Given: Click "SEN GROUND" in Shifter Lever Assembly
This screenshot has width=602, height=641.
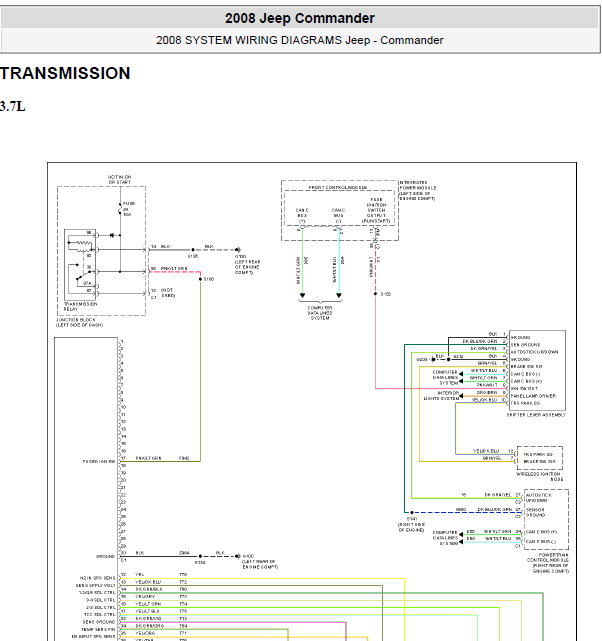Looking at the screenshot, I should pyautogui.click(x=525, y=345).
